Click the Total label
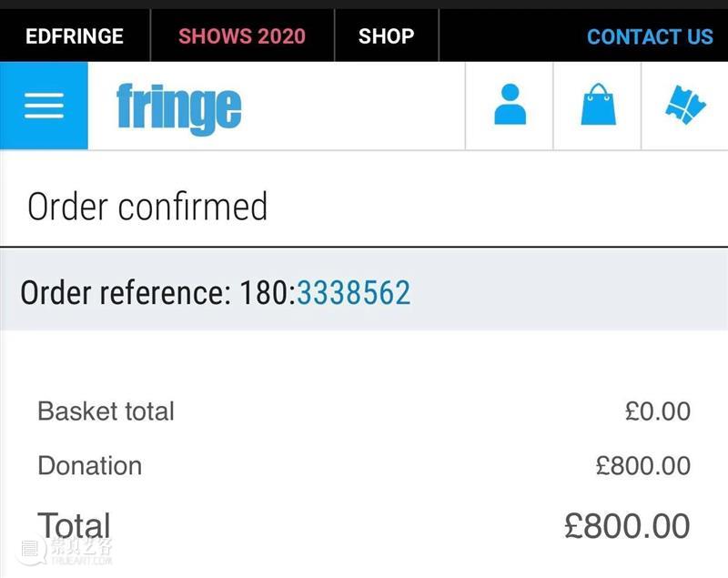The image size is (728, 578). 74,525
